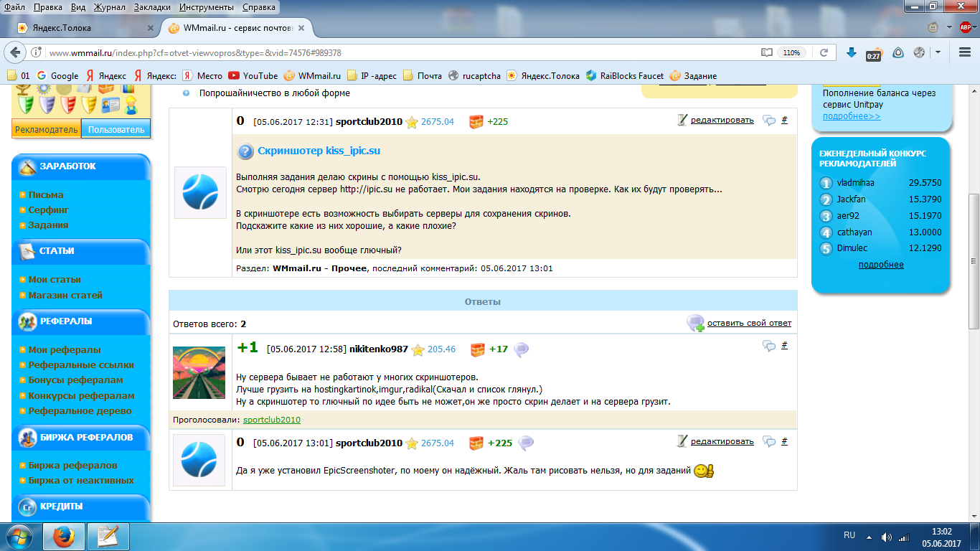Open the YouTube bookmark
Screen dimensions: 980x551
253,75
